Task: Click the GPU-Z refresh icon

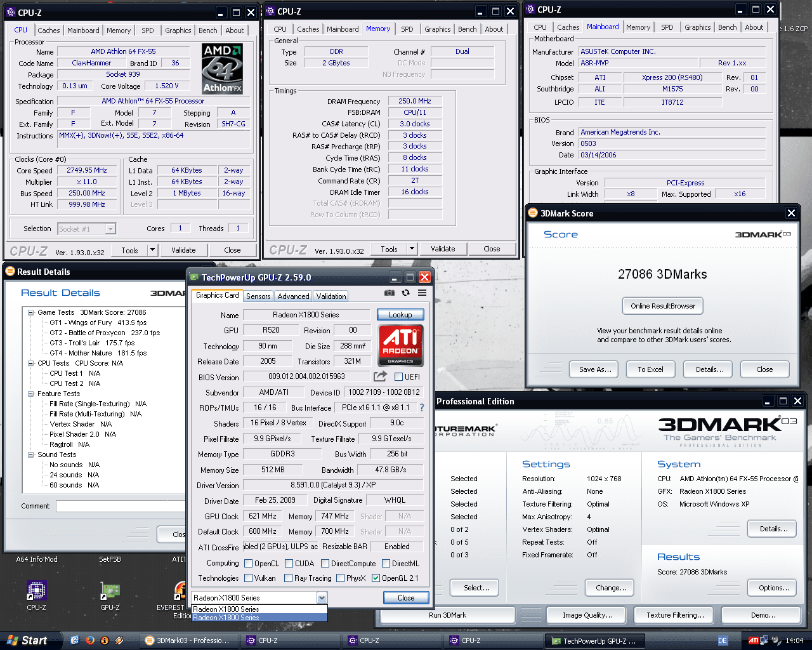Action: [x=406, y=293]
